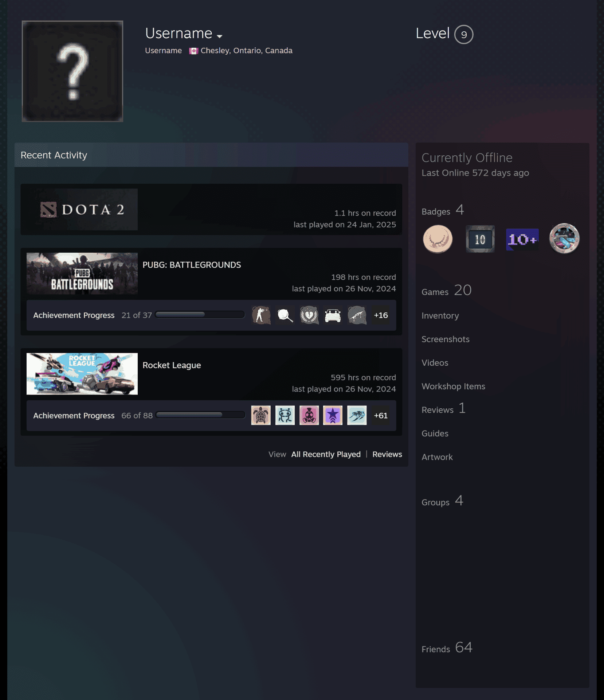
Task: Click the Recent Activity header
Action: click(211, 155)
